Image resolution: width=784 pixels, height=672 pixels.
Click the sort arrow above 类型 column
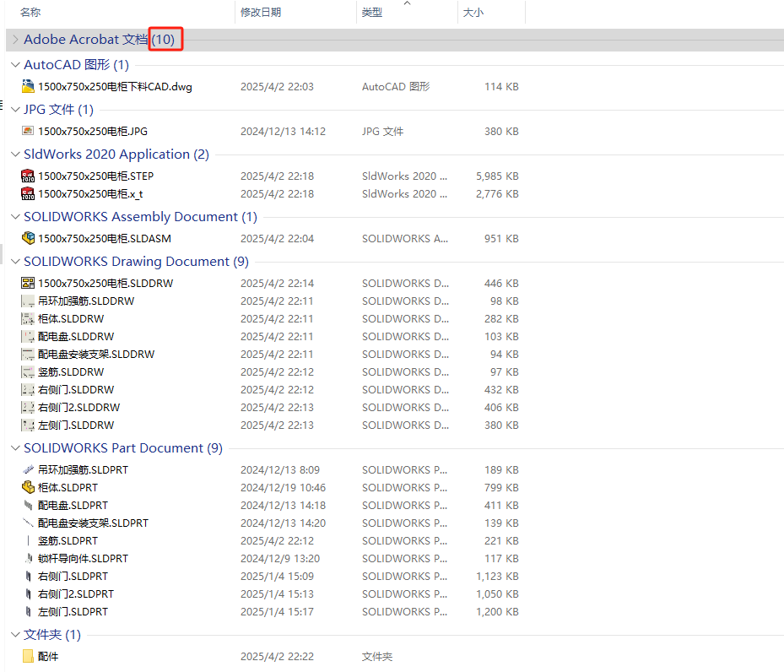[x=406, y=5]
